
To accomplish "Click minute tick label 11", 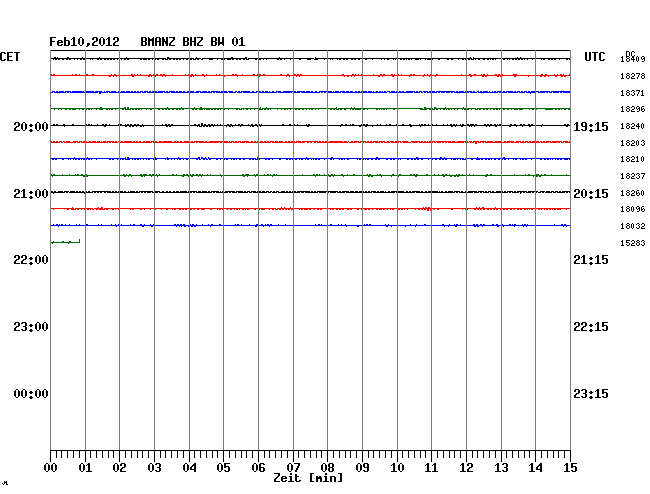I will pyautogui.click(x=432, y=468).
